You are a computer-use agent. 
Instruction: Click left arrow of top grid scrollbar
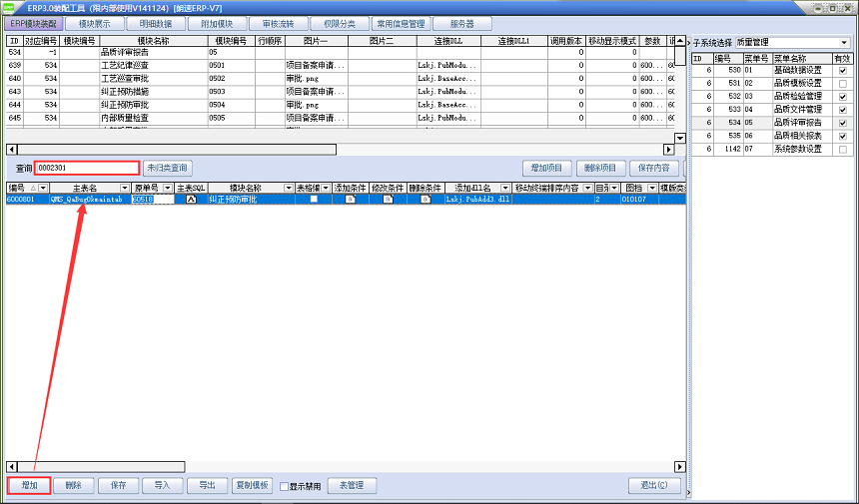click(11, 149)
